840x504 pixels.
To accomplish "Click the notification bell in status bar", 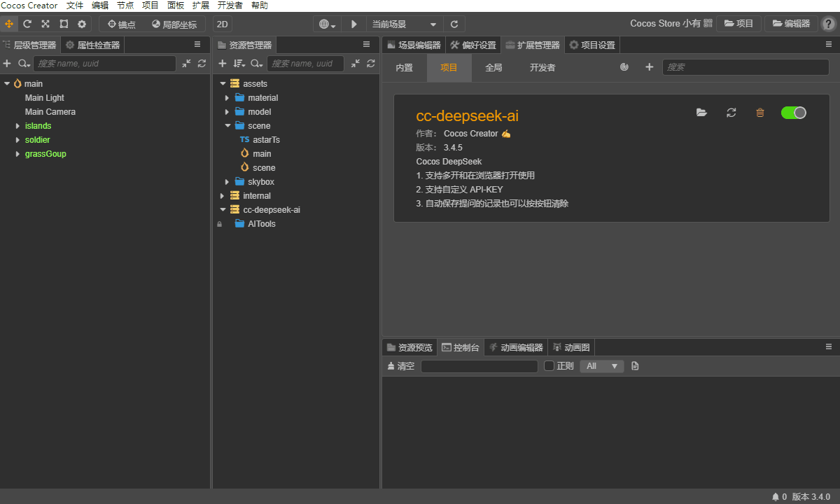I will pyautogui.click(x=776, y=497).
